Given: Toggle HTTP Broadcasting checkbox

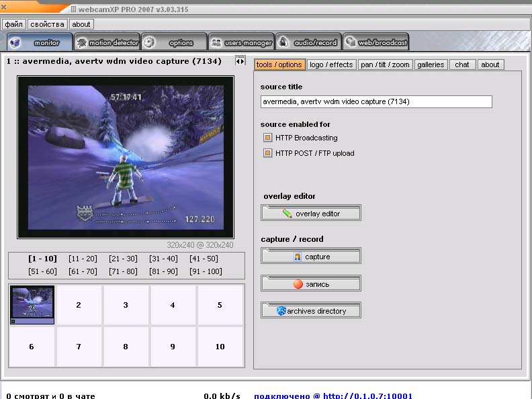Looking at the screenshot, I should (x=268, y=138).
